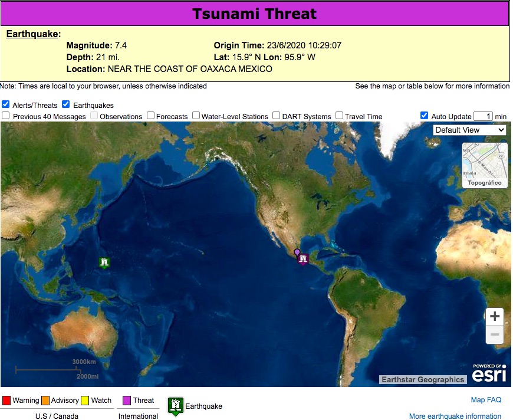
Task: Enable the DART Systems checkbox
Action: click(x=276, y=116)
